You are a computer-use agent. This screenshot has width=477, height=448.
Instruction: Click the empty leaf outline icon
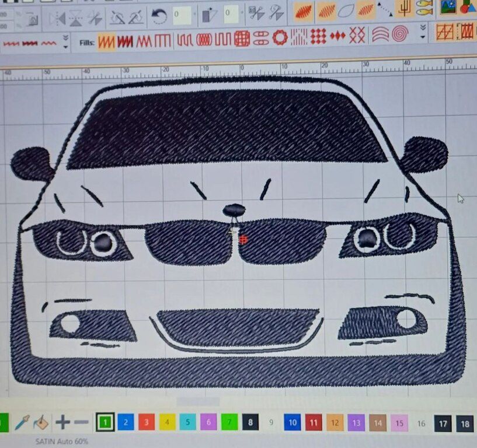pos(346,10)
